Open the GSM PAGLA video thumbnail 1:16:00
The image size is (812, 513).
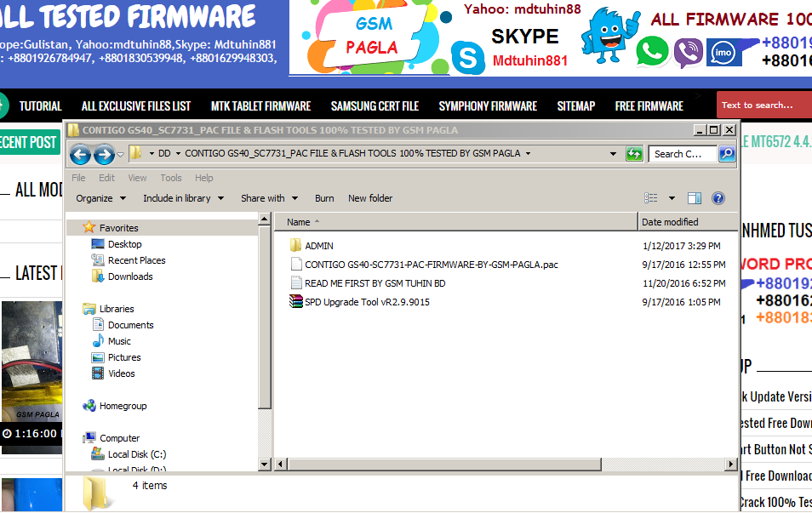pyautogui.click(x=31, y=377)
